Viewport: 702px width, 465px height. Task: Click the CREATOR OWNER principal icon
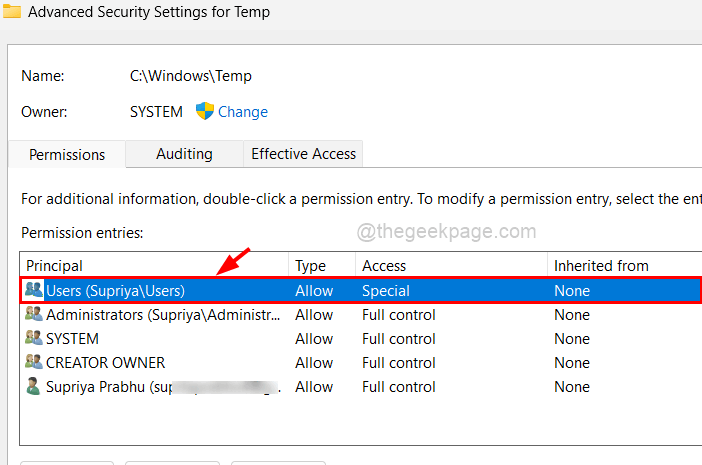coord(34,363)
